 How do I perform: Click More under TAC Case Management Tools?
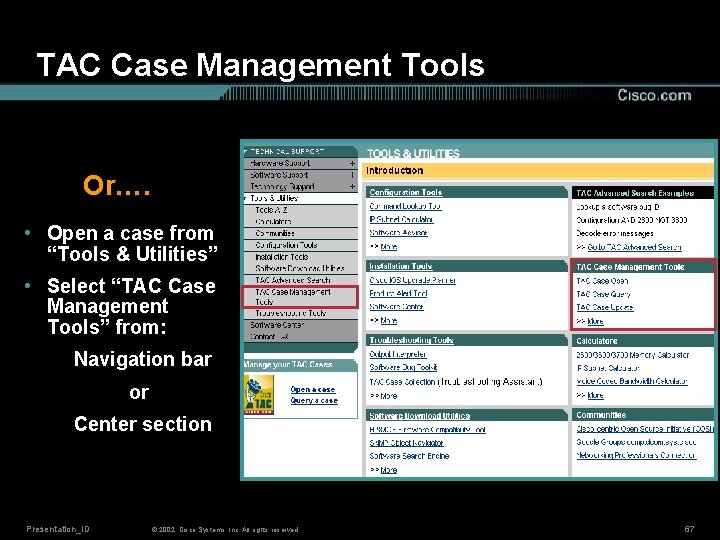pos(595,321)
